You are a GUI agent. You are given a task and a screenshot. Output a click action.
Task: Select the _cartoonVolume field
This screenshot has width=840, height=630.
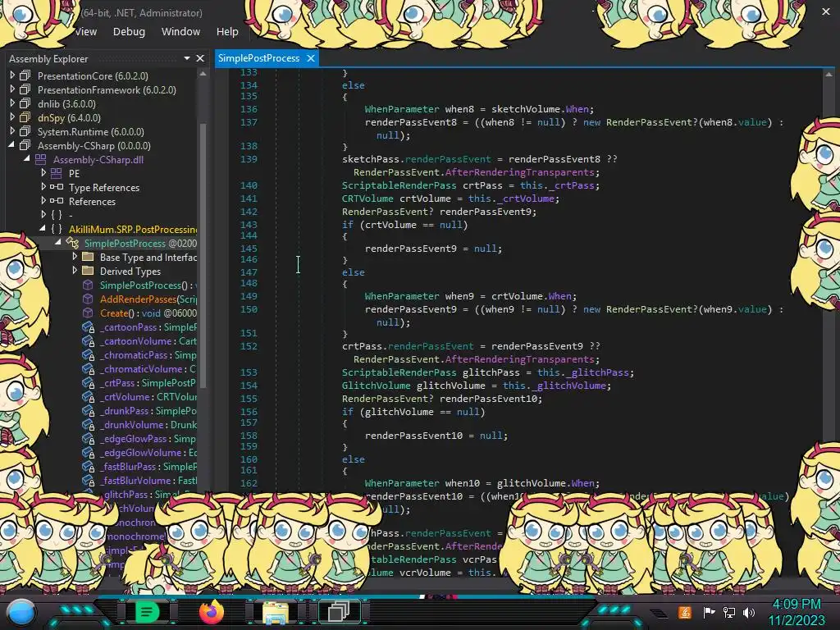(148, 340)
